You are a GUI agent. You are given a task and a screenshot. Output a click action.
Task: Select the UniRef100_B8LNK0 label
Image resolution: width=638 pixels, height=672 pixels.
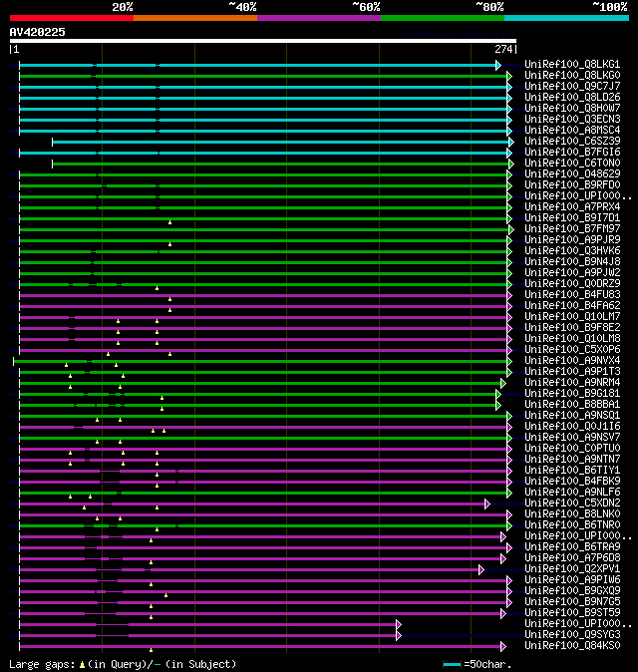(x=572, y=514)
